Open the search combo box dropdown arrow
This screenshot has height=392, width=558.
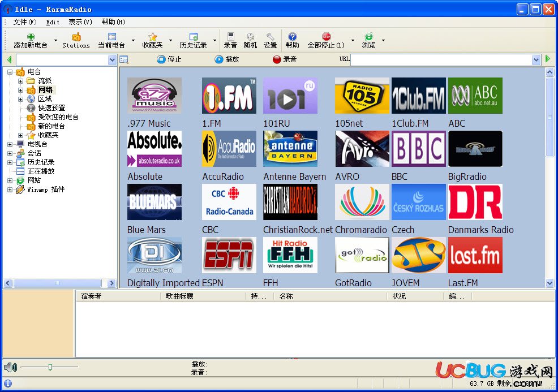[112, 60]
